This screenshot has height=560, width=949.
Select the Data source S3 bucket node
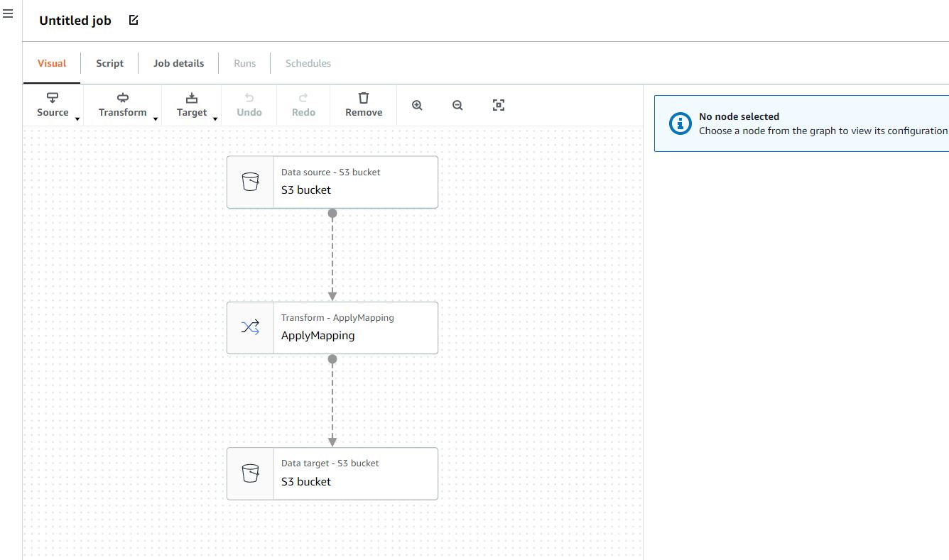tap(332, 182)
